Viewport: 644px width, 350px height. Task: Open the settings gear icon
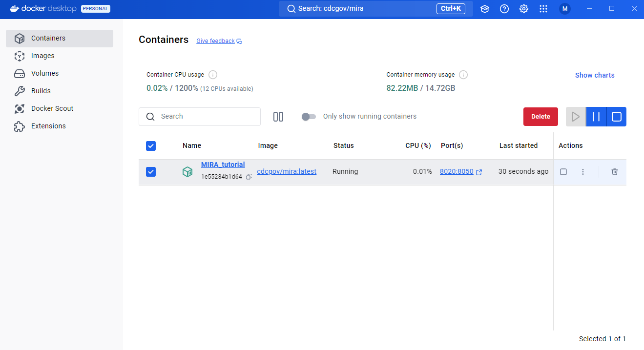[x=524, y=9]
